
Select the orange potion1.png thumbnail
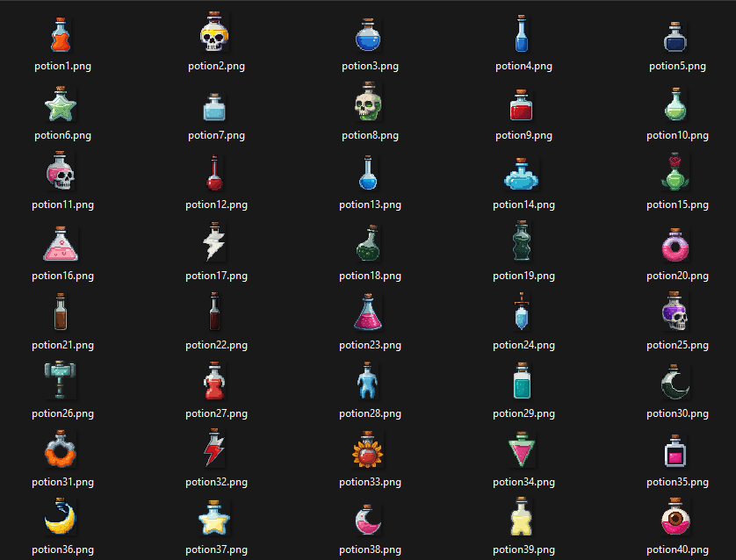pos(61,35)
